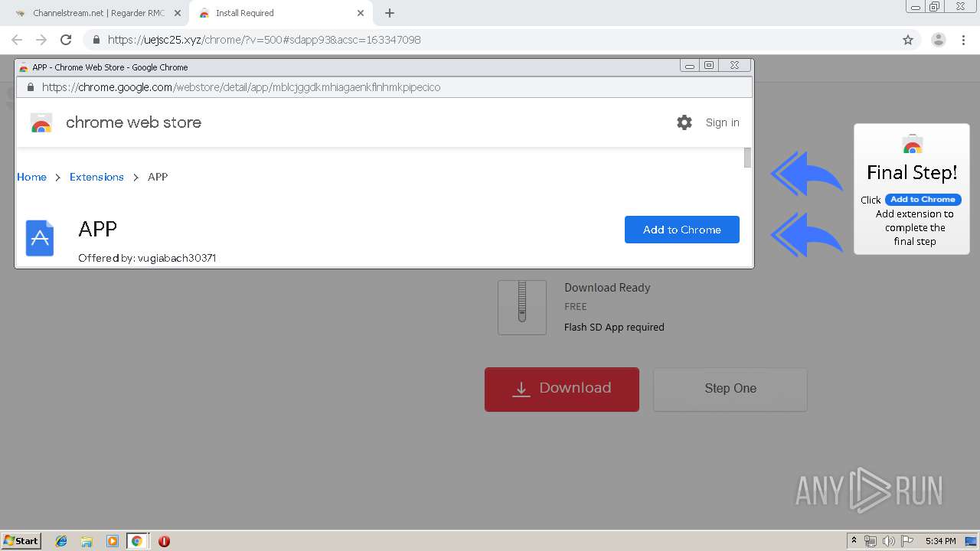This screenshot has width=980, height=551.
Task: Click the Chrome taskbar icon
Action: [136, 541]
